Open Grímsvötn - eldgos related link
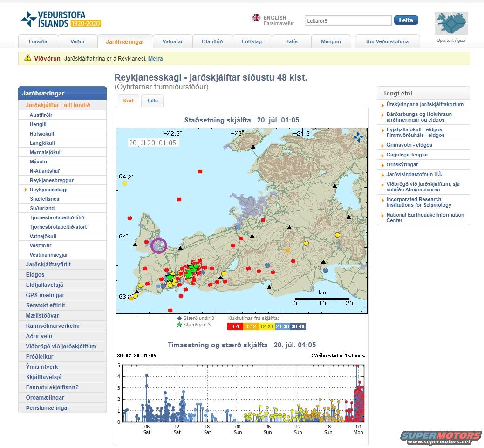 pyautogui.click(x=409, y=145)
